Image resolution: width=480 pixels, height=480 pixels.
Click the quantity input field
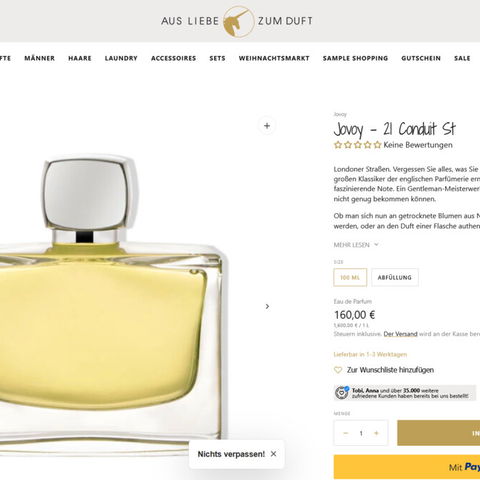pos(361,433)
